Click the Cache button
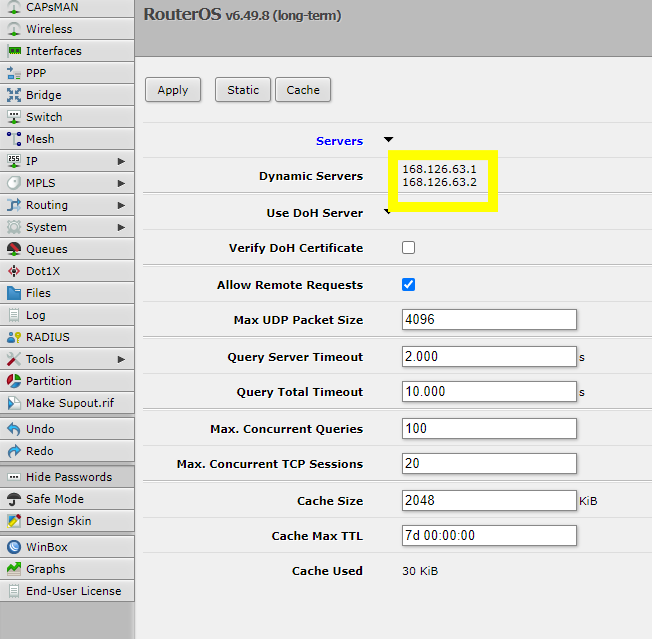Viewport: 652px width, 639px height. [303, 90]
